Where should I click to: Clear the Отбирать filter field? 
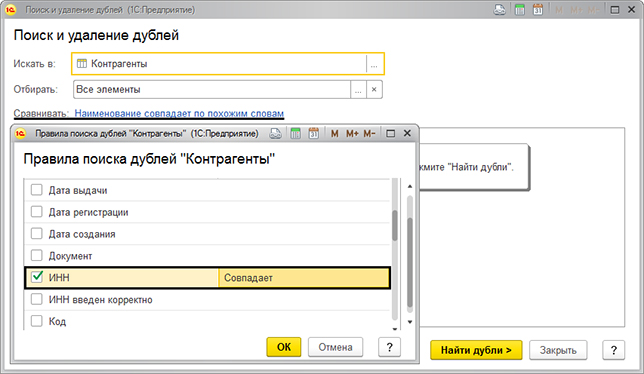374,89
